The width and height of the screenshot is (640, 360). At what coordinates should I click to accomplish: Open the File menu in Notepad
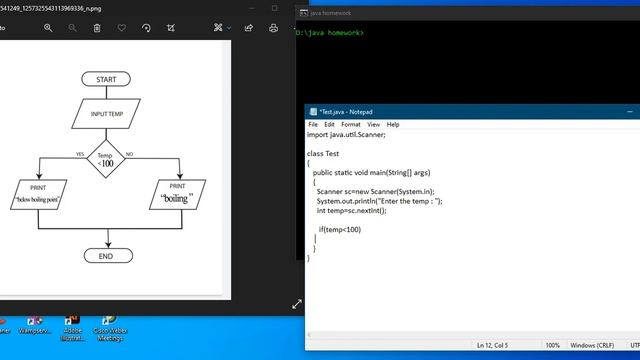(313, 124)
